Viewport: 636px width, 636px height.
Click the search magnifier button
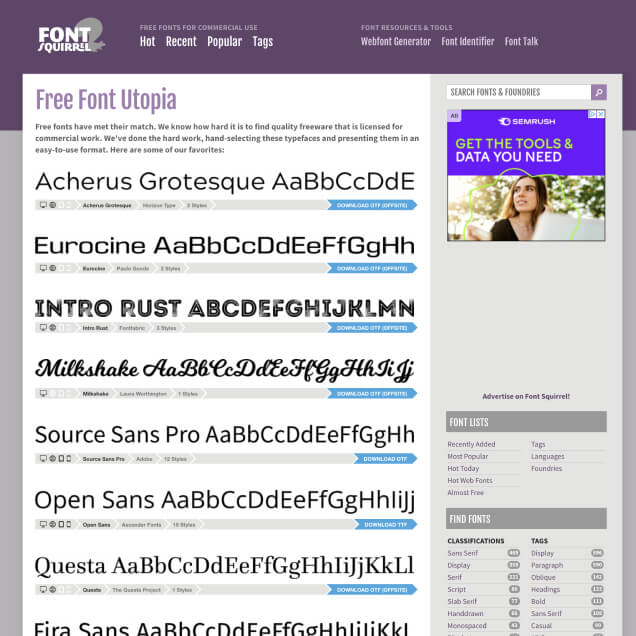point(599,92)
